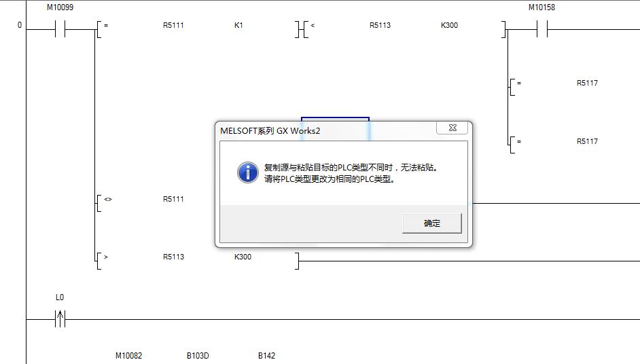Click the greater-than symbol before R5113
The image size is (640, 364).
[x=106, y=257]
